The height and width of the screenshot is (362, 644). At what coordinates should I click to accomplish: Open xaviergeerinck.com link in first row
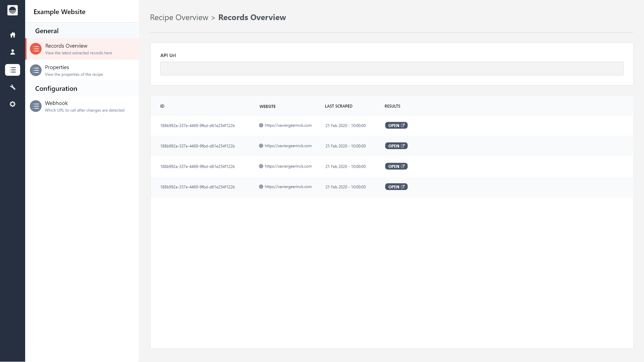click(x=288, y=125)
